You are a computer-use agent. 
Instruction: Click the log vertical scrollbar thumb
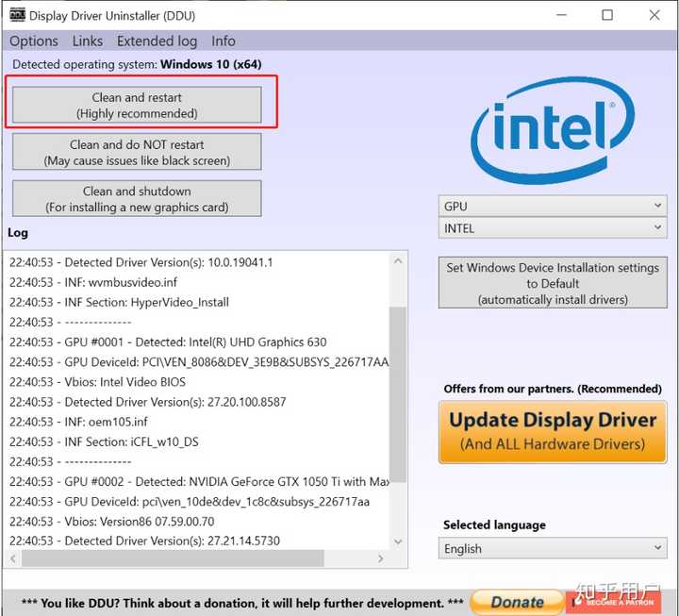tap(398, 394)
